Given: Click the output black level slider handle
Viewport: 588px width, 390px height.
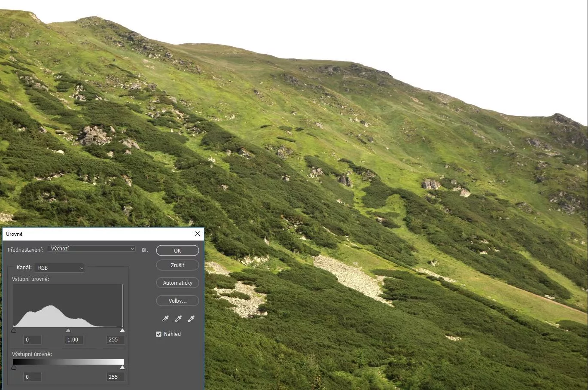Looking at the screenshot, I should pyautogui.click(x=14, y=368).
